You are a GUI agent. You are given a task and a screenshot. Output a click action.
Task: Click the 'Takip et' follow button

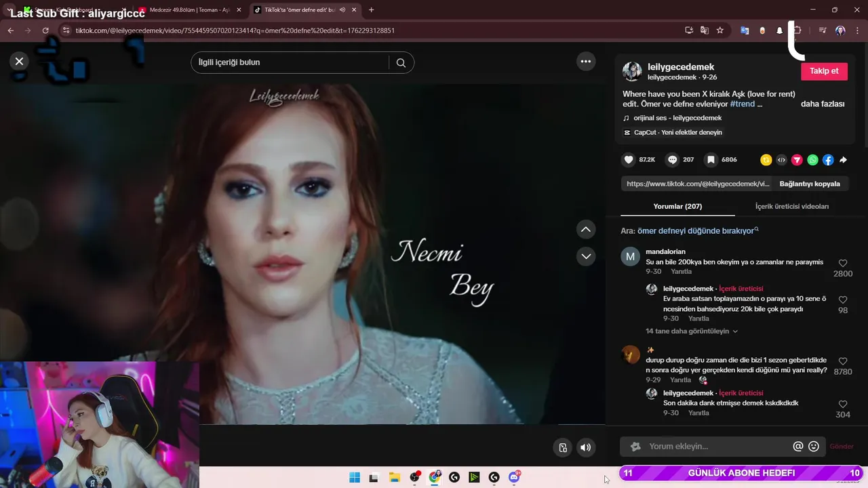824,71
